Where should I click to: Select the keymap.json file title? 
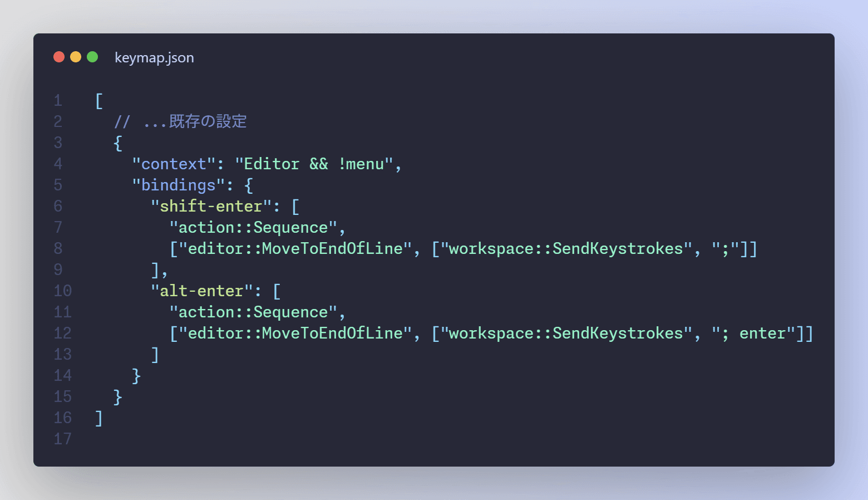[x=154, y=58]
